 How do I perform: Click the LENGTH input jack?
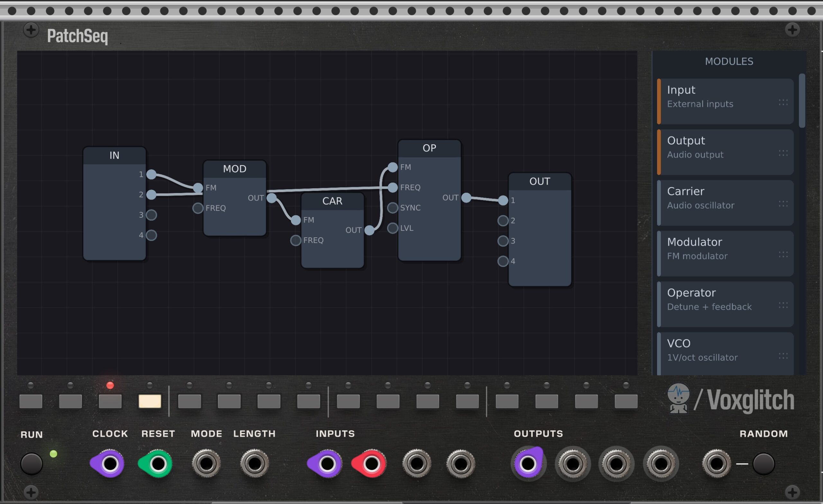coord(255,464)
